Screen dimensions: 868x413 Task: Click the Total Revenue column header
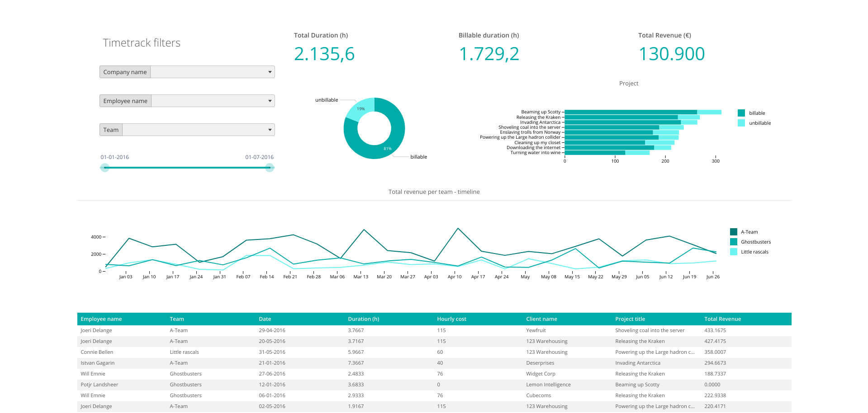tap(722, 319)
